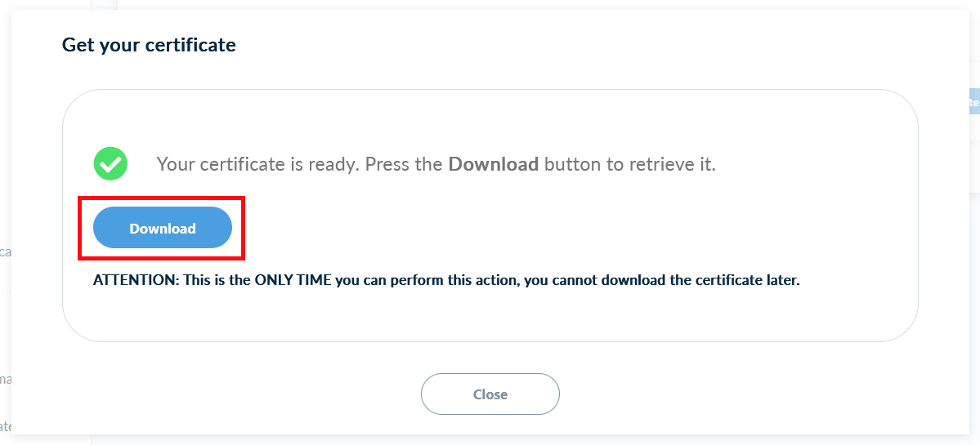Click the partially hidden "ca" sidebar item
980x445 pixels.
pyautogui.click(x=5, y=252)
